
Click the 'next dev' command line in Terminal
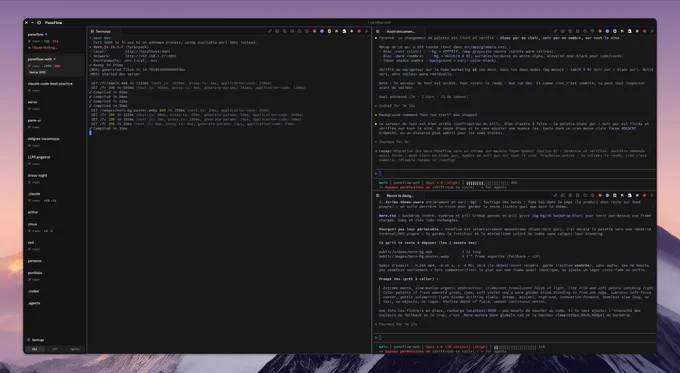pos(102,38)
